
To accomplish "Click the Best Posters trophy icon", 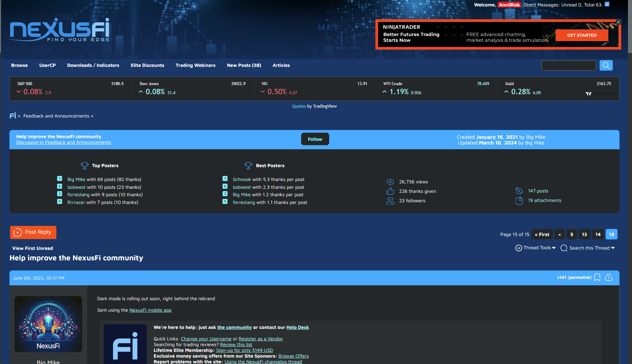I will coord(248,165).
